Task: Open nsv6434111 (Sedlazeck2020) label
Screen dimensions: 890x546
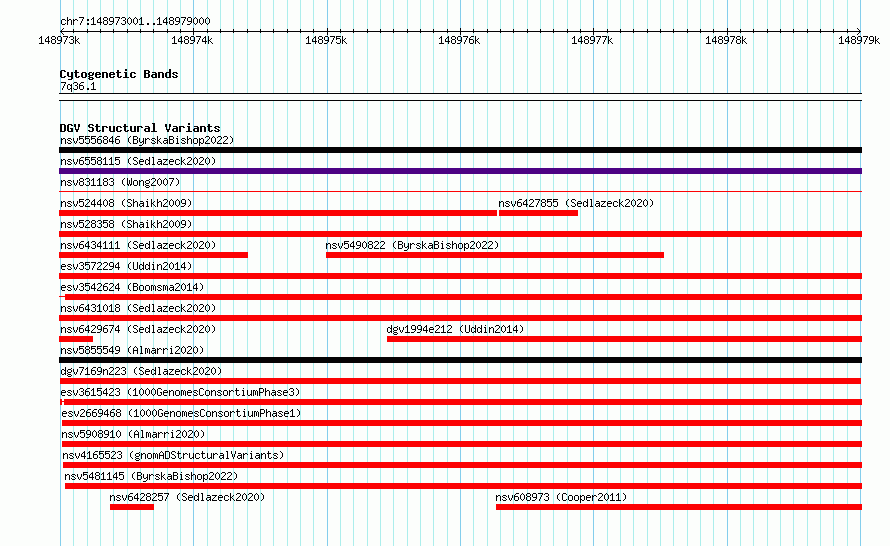Action: [x=138, y=245]
